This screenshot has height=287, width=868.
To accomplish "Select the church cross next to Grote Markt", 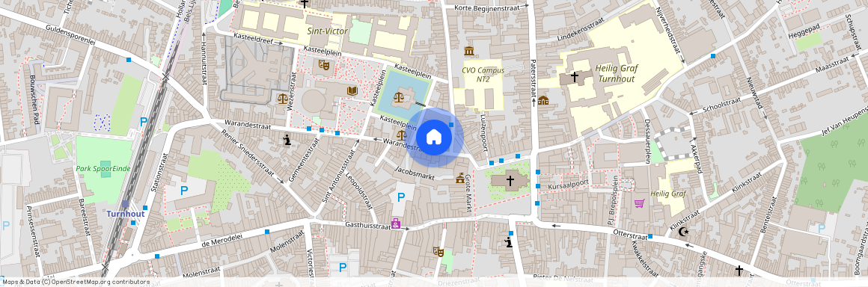I will click(510, 180).
